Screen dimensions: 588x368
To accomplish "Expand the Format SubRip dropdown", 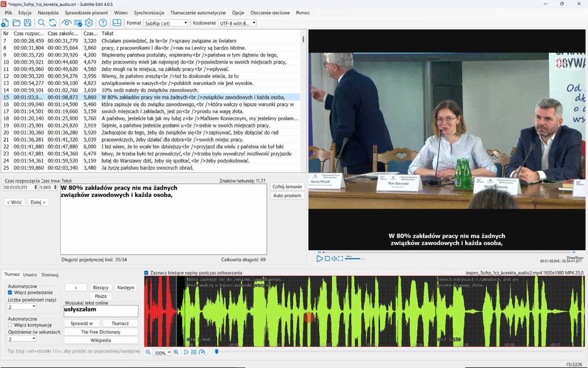I will (165, 23).
